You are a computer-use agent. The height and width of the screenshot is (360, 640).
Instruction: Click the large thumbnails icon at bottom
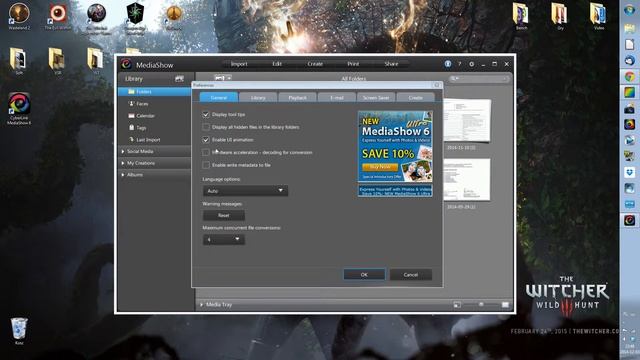[505, 304]
